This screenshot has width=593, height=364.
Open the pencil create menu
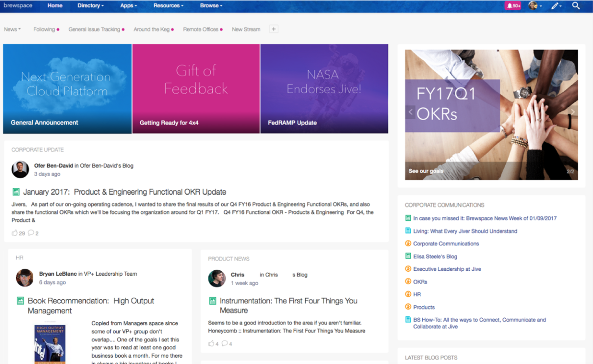click(x=555, y=6)
